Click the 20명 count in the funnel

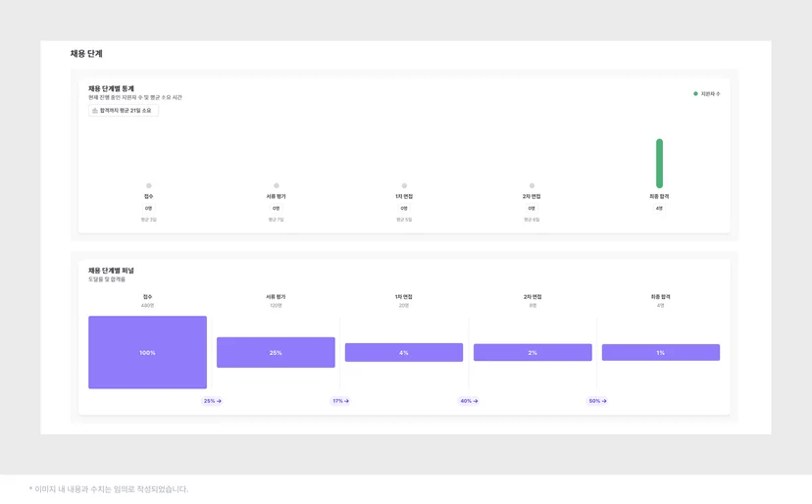[x=404, y=306]
